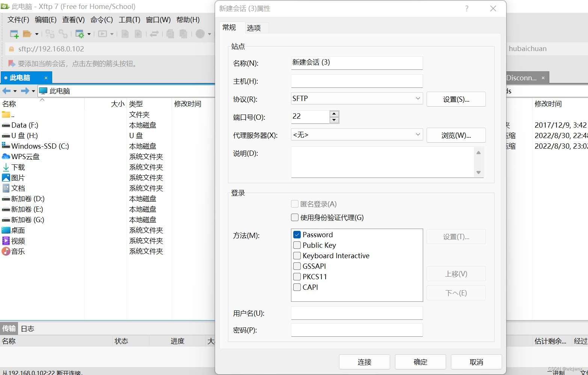Click the Open Session folder icon in Xftp toolbar
The height and width of the screenshot is (375, 588).
[27, 34]
